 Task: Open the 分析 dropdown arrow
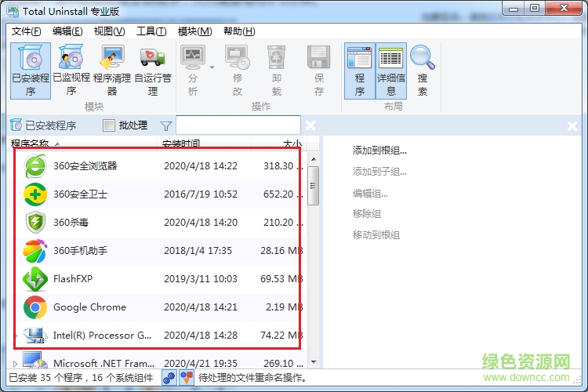212,68
